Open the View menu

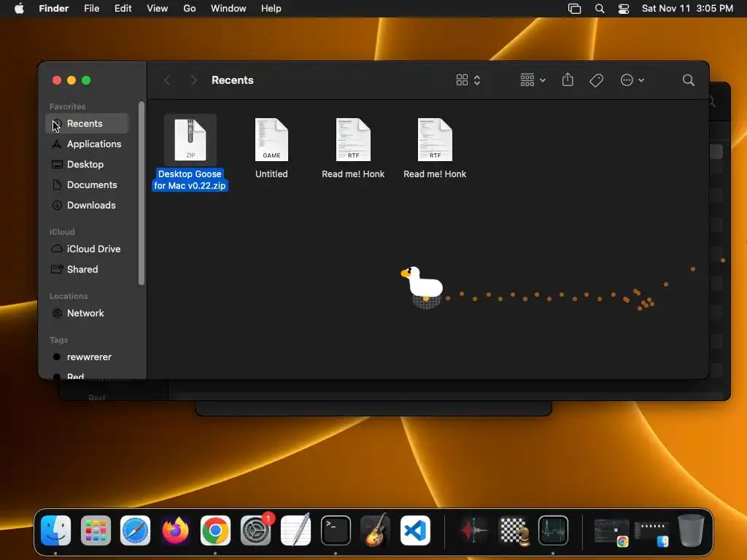point(158,9)
